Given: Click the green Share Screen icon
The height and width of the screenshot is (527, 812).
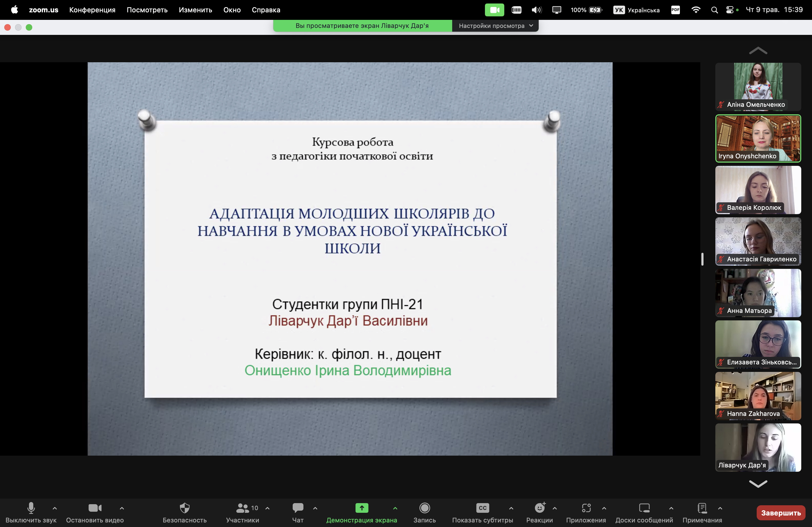Looking at the screenshot, I should tap(362, 508).
